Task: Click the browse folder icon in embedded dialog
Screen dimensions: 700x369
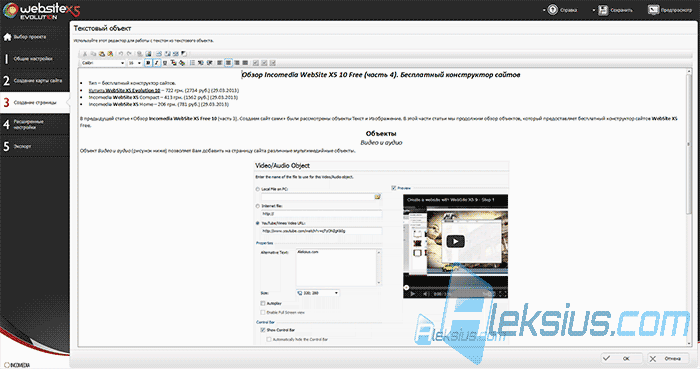Action: click(x=378, y=196)
